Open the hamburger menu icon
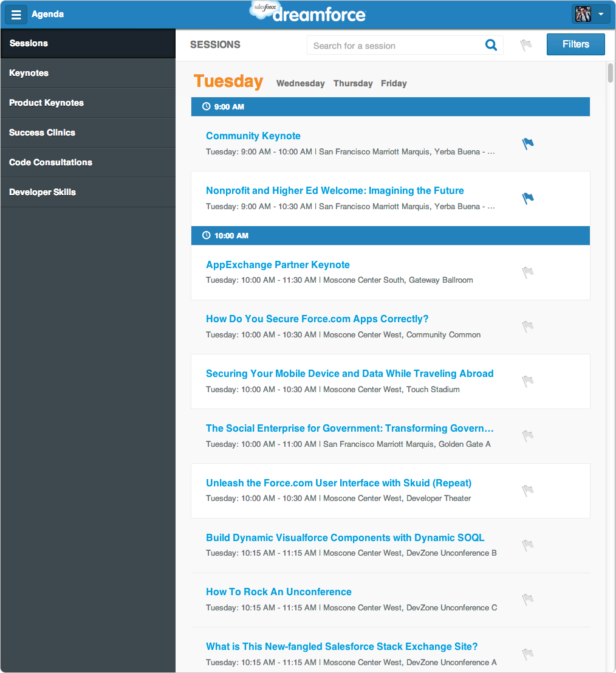The height and width of the screenshot is (673, 616). tap(16, 15)
